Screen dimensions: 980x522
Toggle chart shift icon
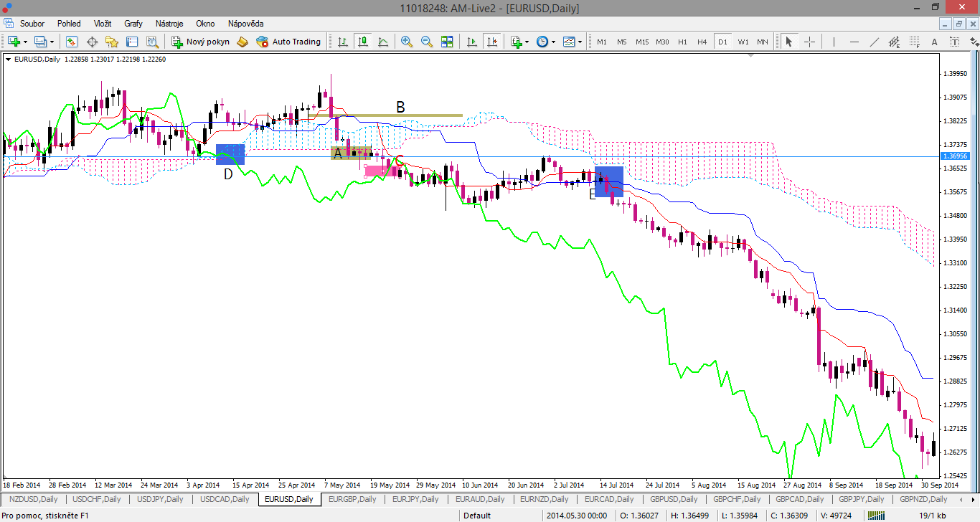(x=491, y=42)
